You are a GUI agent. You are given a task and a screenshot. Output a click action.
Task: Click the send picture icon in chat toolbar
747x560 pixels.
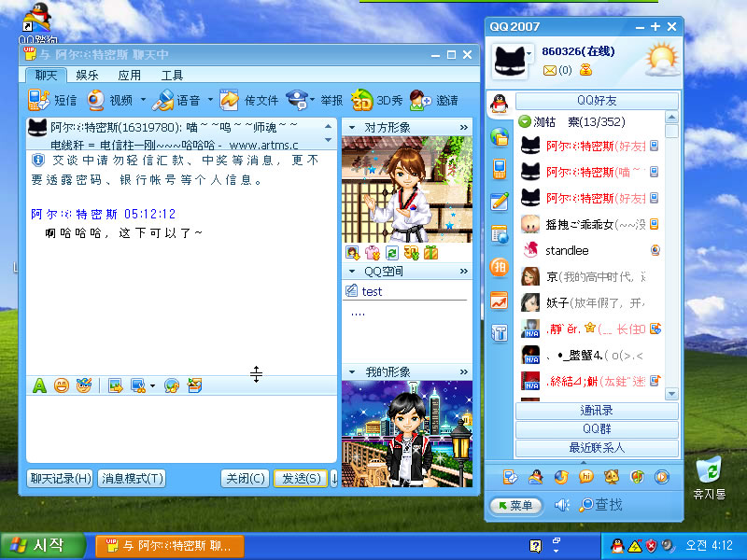115,385
